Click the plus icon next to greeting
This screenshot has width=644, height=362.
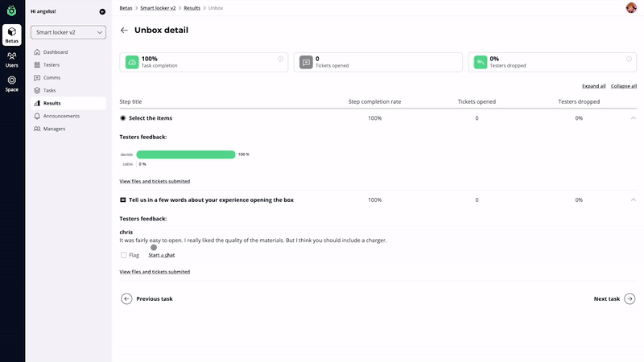point(102,12)
